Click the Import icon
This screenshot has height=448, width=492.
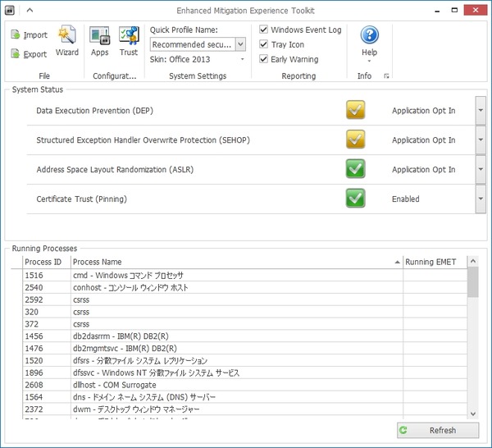pyautogui.click(x=15, y=34)
